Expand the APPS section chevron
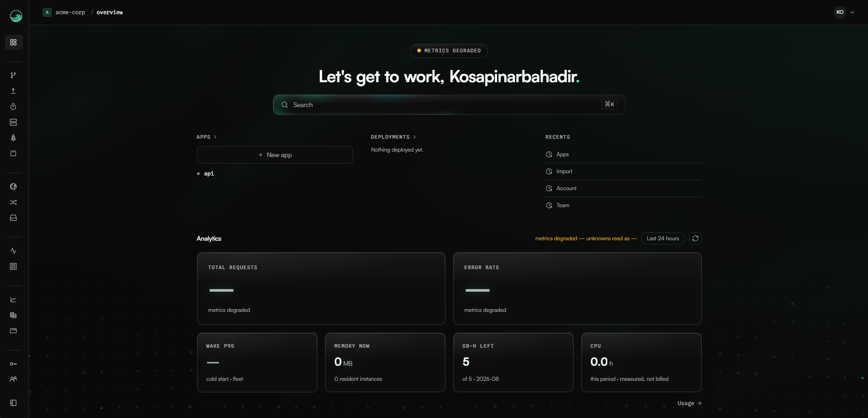 pos(215,137)
